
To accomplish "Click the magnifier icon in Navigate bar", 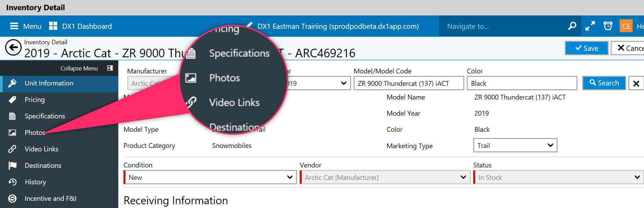I will coord(572,26).
